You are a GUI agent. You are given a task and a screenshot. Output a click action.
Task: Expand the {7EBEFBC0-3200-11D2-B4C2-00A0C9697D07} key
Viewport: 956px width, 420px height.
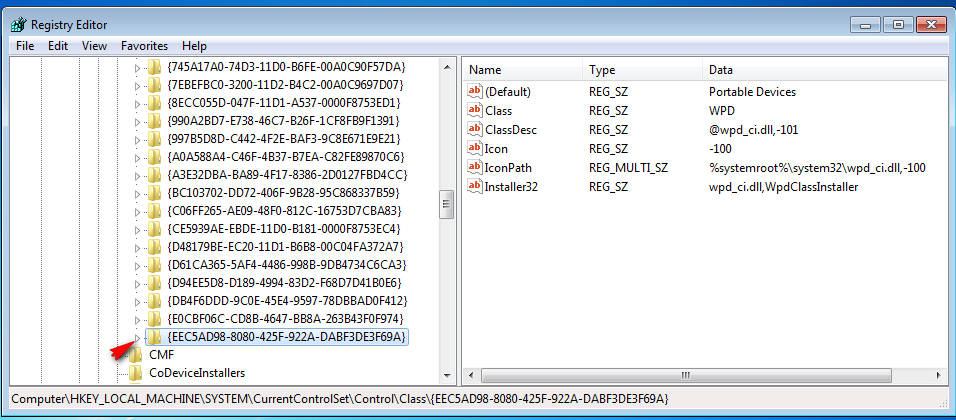(x=137, y=85)
